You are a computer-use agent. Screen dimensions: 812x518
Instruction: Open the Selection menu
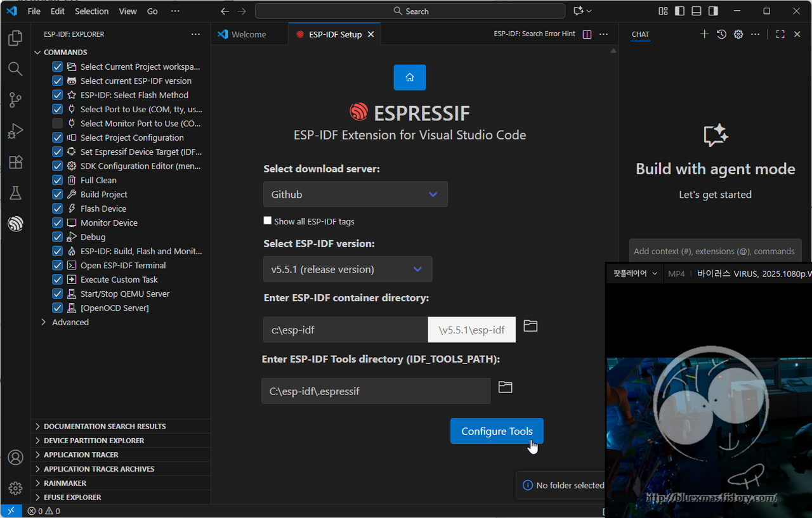click(x=92, y=11)
